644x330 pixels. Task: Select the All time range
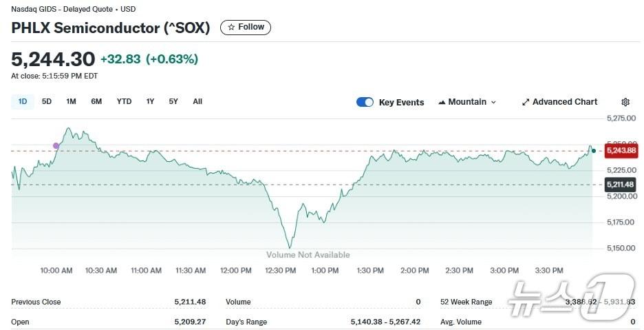pos(197,101)
